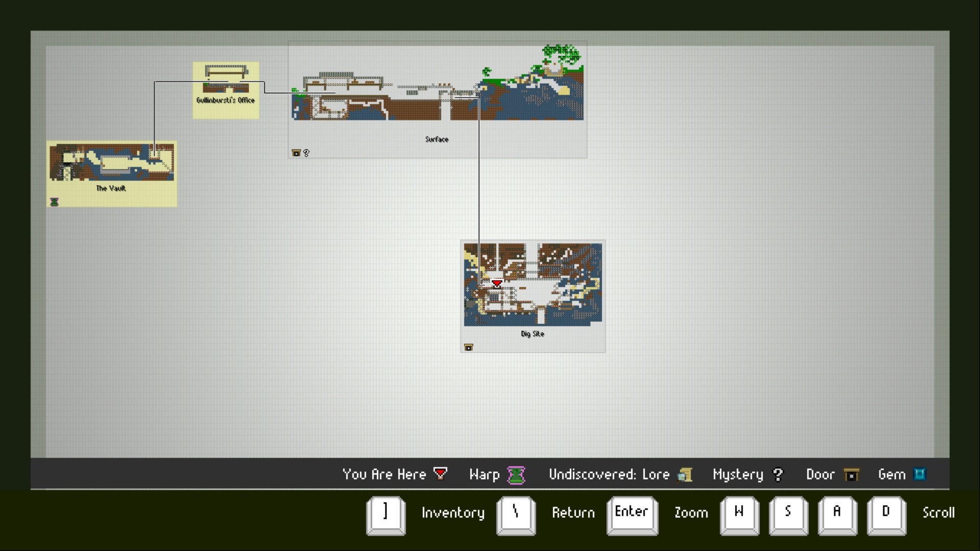
Task: Click the door icon below Dig Site
Action: [469, 347]
